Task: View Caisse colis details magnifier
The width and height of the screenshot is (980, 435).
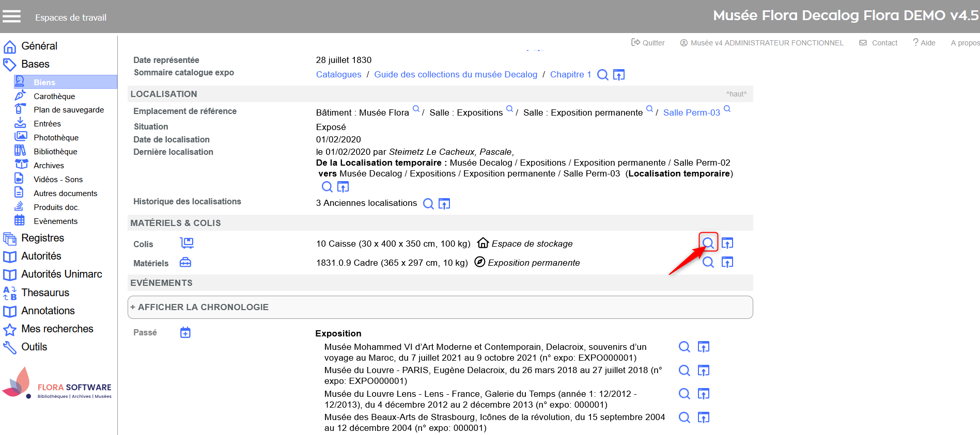Action: coord(708,243)
